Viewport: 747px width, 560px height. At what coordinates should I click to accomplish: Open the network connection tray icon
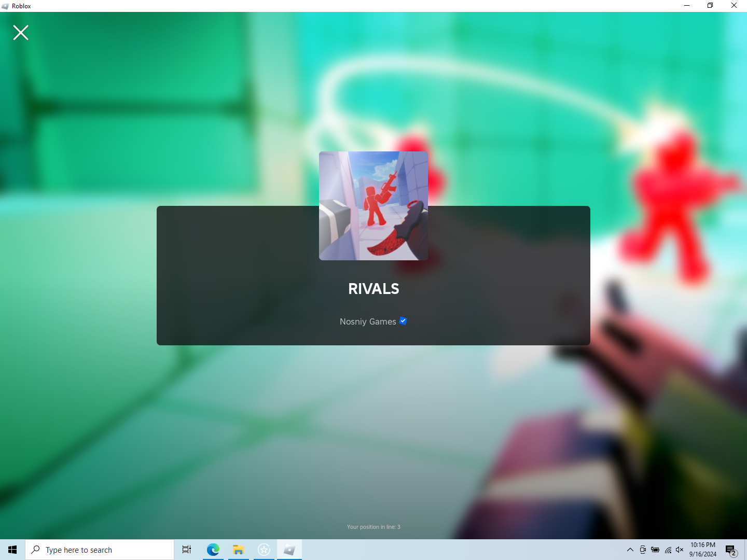668,550
